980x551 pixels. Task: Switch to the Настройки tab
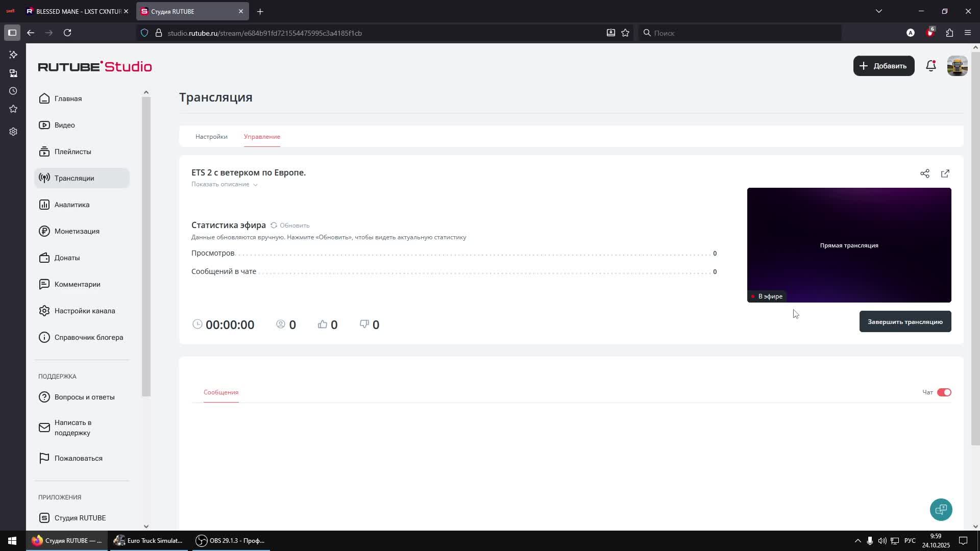pos(211,137)
